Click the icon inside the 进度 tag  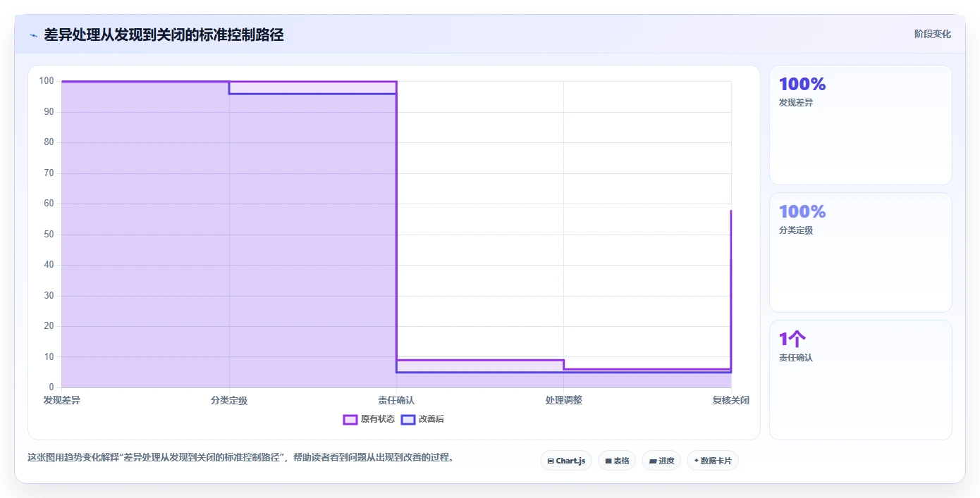(653, 461)
